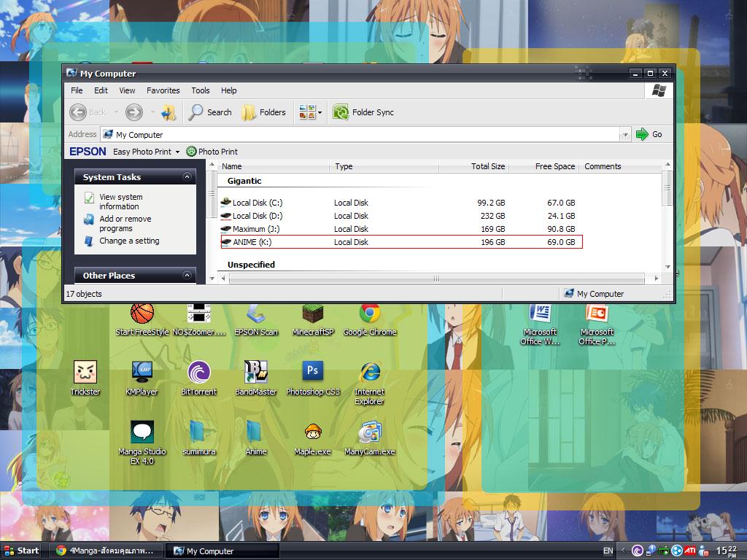747x560 pixels.
Task: Click the EPSON logo
Action: 88,152
